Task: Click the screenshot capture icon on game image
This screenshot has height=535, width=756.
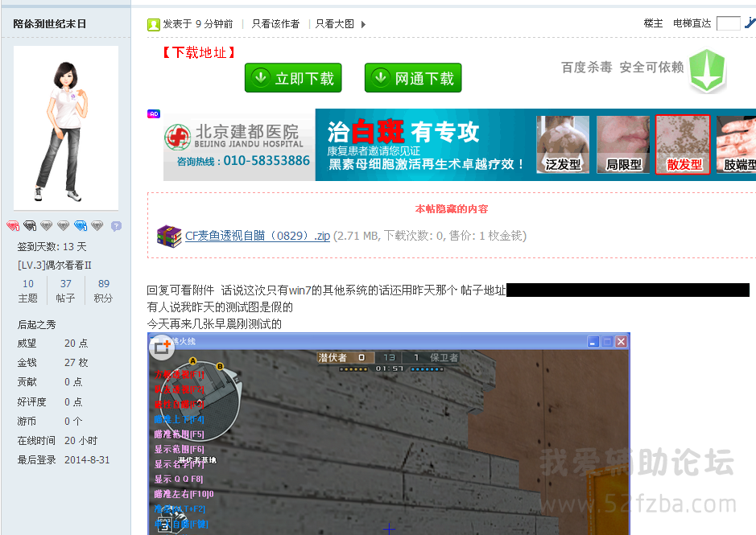Action: point(162,347)
